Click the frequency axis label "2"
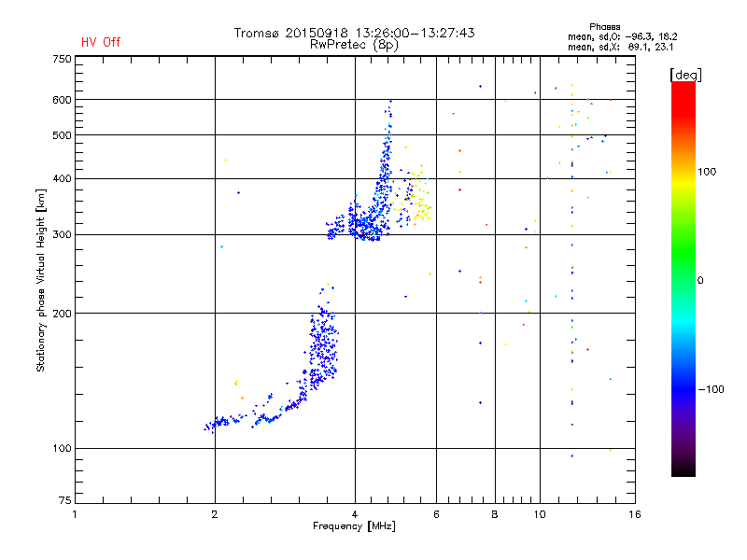The height and width of the screenshot is (560, 747). 215,514
